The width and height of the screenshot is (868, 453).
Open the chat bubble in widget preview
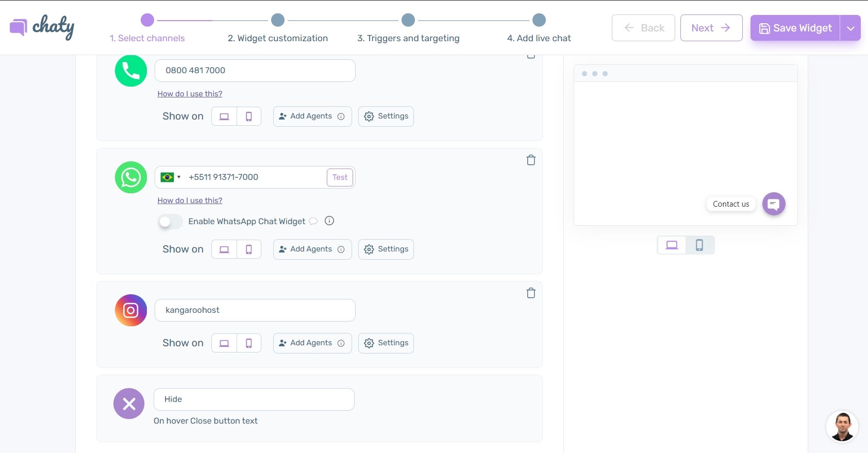(x=773, y=204)
